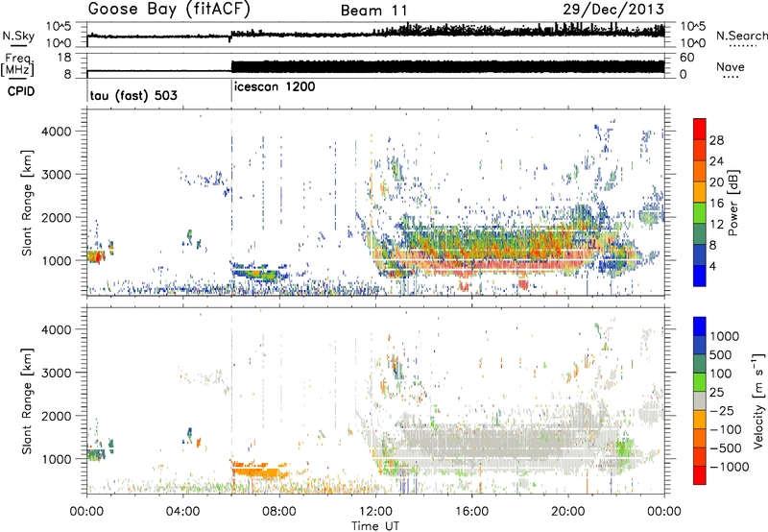Click the "Slant Range [km]" label of the Velocity panel
768x532 pixels.
[x=27, y=401]
